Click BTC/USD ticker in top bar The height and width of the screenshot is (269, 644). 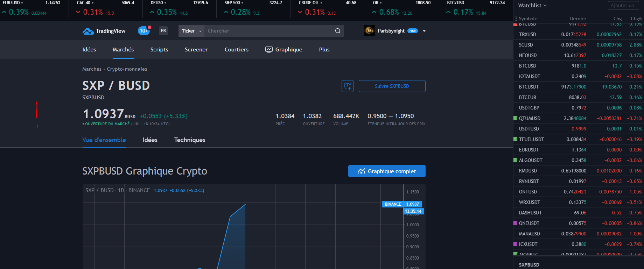pyautogui.click(x=476, y=8)
